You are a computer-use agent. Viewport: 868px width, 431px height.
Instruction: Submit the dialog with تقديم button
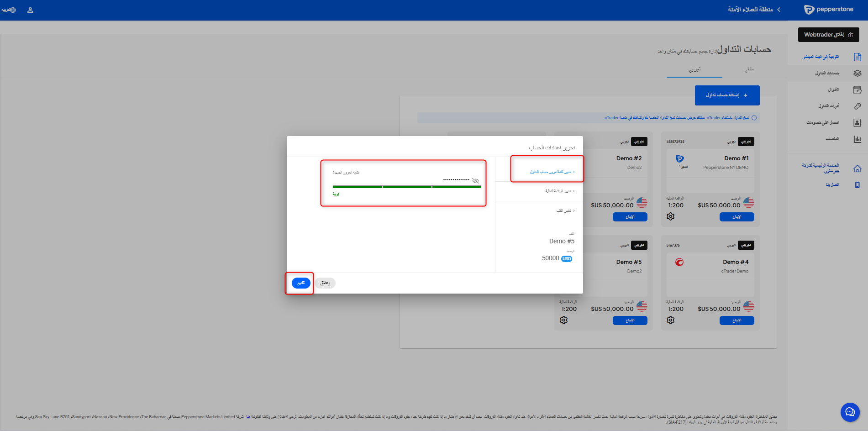coord(301,283)
